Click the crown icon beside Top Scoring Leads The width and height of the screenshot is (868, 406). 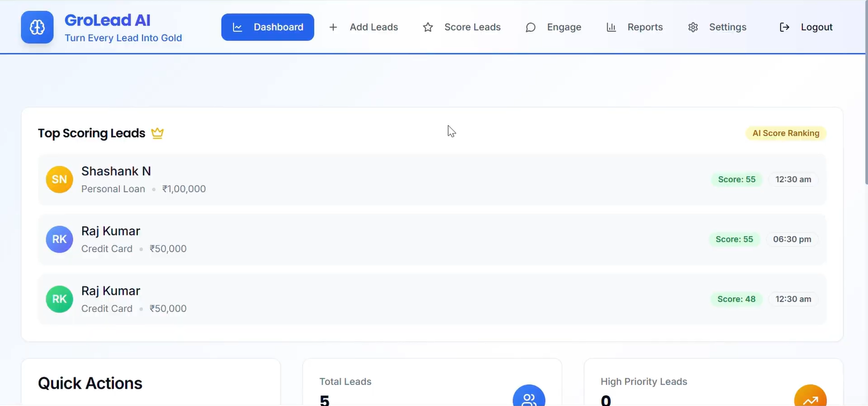tap(157, 133)
